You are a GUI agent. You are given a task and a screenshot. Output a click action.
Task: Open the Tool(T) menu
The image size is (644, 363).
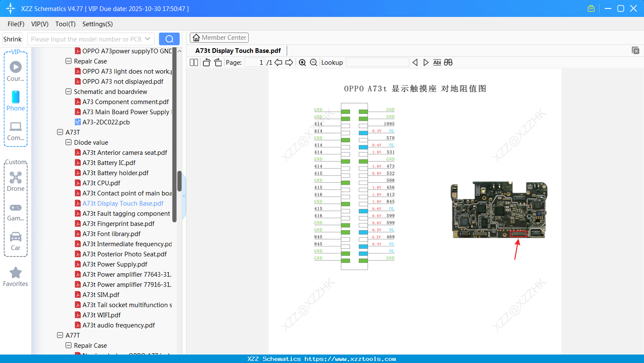tap(66, 24)
